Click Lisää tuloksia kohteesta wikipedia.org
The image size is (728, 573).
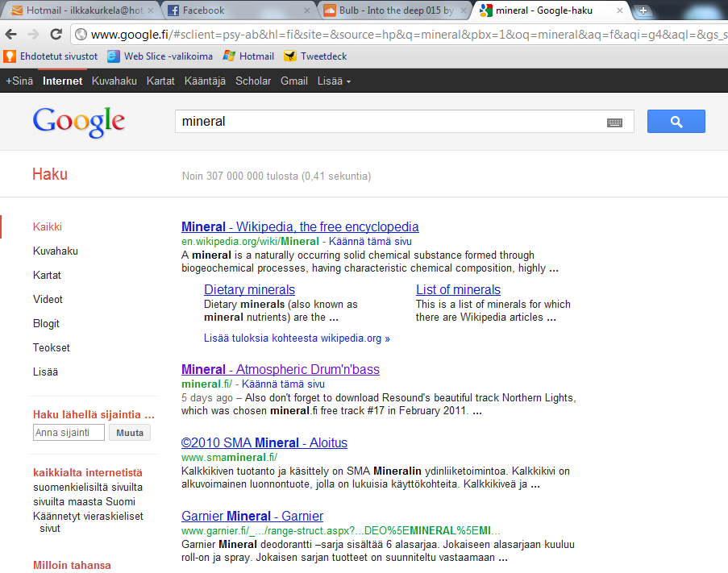297,338
